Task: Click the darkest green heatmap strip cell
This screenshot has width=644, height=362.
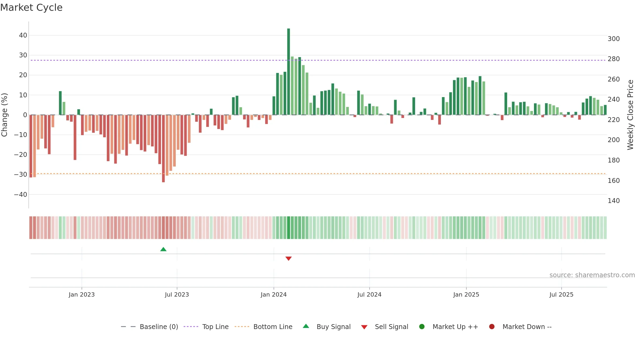Action: point(288,228)
